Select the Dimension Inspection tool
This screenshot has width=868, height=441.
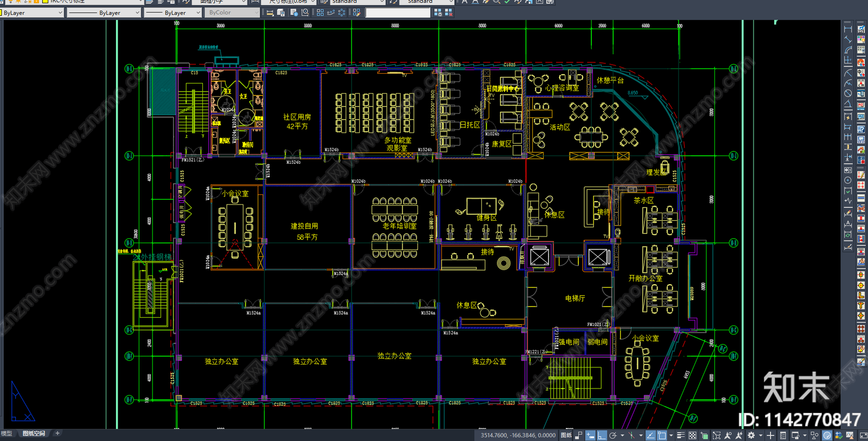[848, 190]
